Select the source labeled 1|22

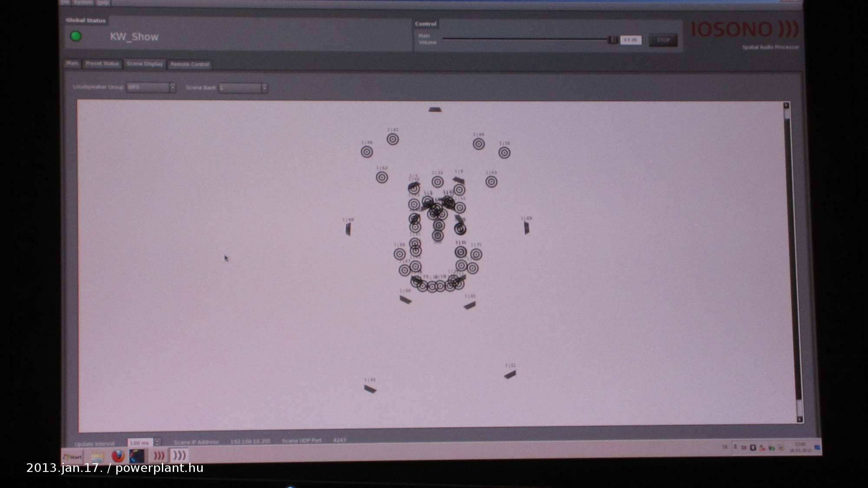pyautogui.click(x=437, y=181)
